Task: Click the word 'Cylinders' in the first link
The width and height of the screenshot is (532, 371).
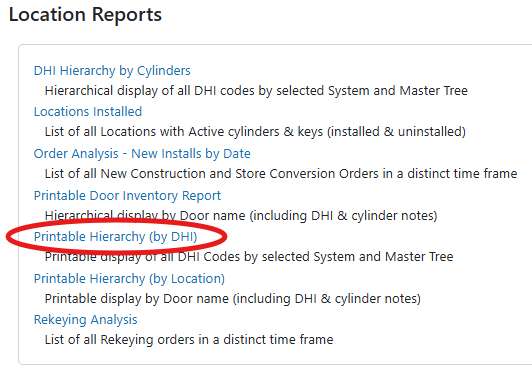Action: point(164,71)
